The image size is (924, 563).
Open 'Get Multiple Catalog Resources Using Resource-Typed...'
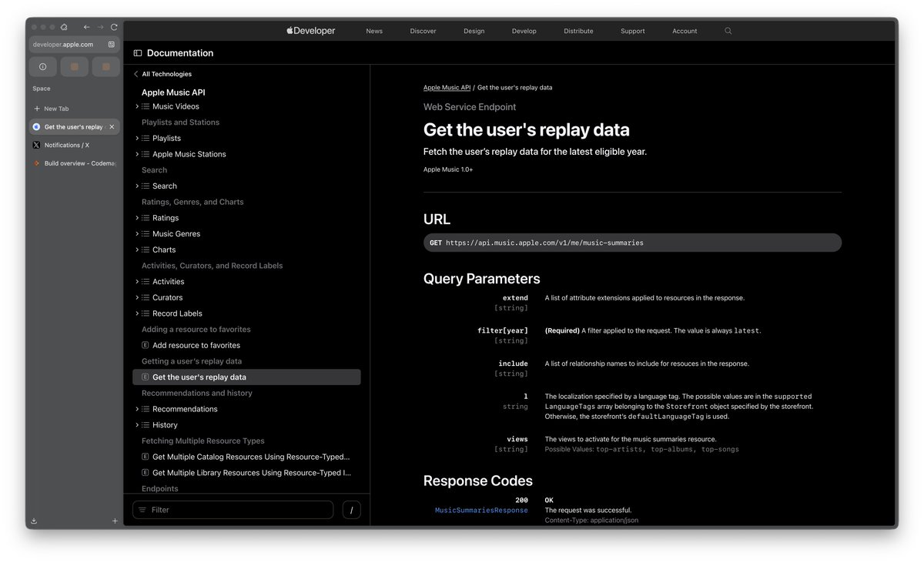point(251,457)
